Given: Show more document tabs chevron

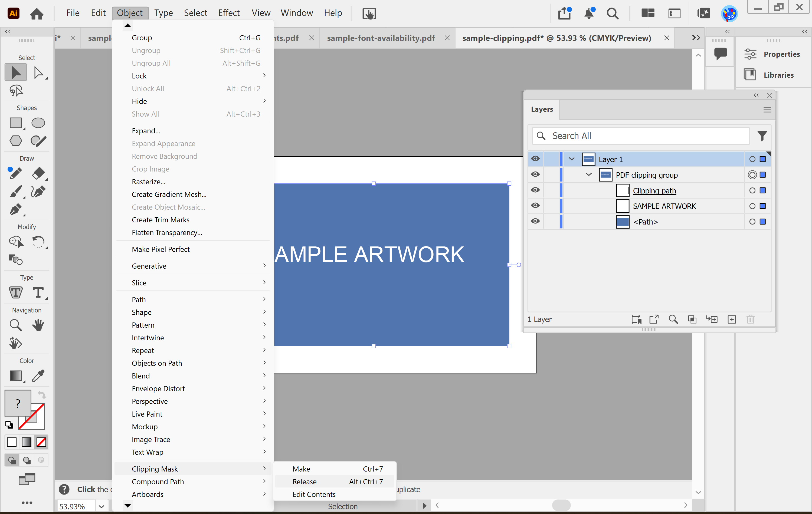Looking at the screenshot, I should (696, 37).
